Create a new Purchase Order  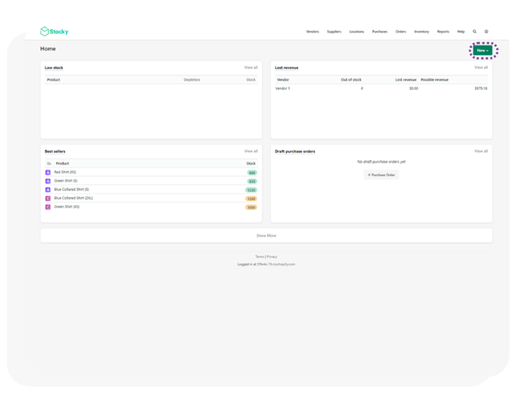pos(381,175)
